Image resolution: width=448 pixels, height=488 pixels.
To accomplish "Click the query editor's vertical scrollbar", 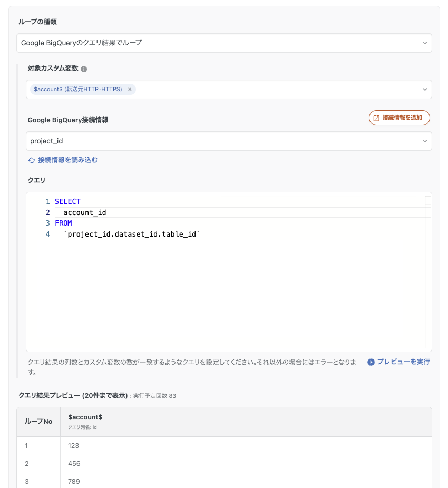I will coord(427,274).
